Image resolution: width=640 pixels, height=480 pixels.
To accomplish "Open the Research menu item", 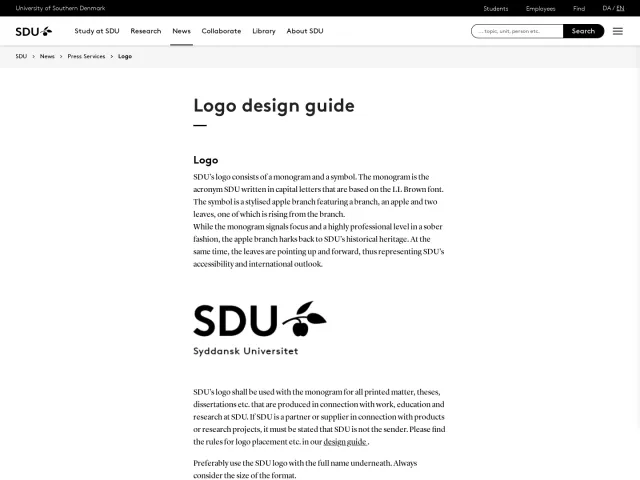I will point(146,31).
